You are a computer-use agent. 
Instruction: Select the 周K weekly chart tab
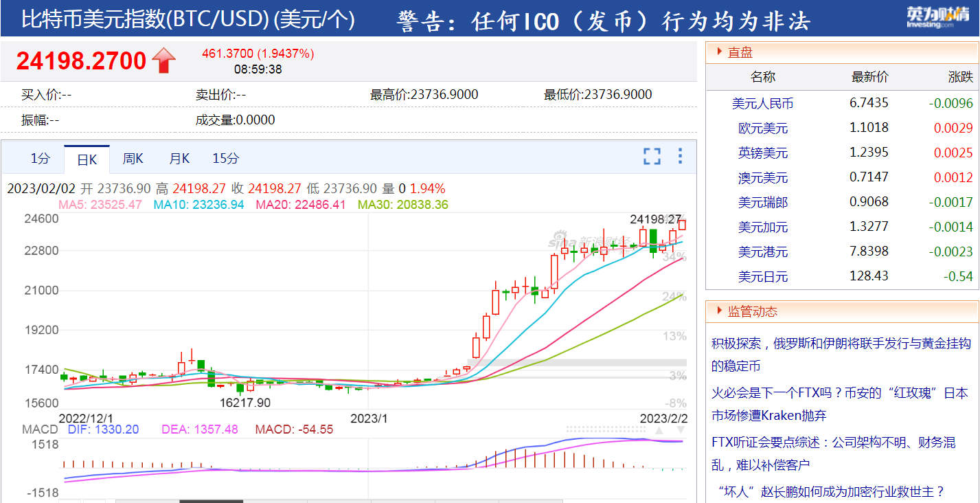[x=133, y=159]
